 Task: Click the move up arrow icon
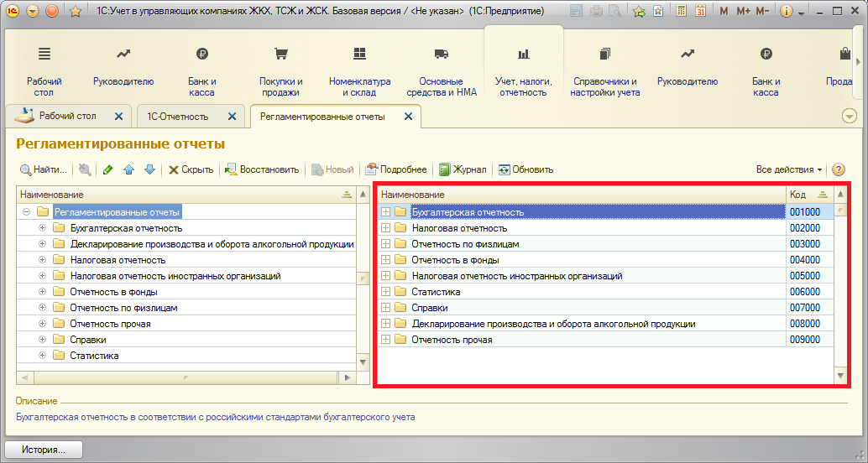[x=128, y=169]
